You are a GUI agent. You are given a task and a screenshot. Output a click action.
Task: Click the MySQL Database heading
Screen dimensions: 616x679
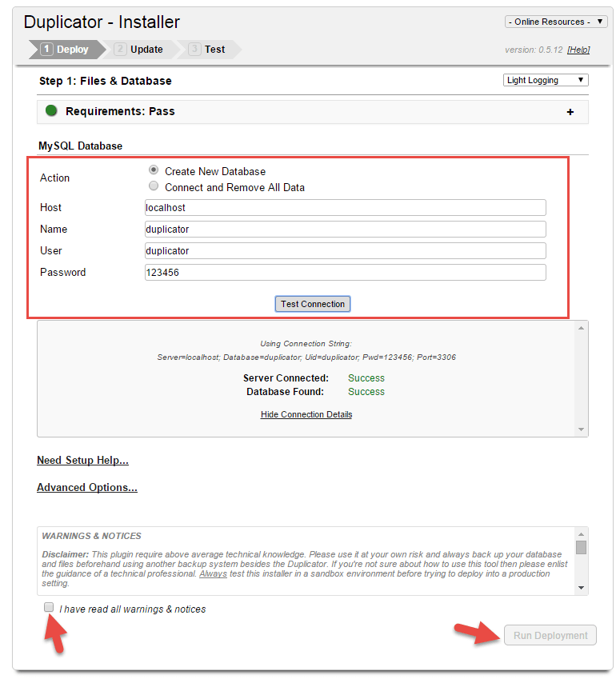81,146
